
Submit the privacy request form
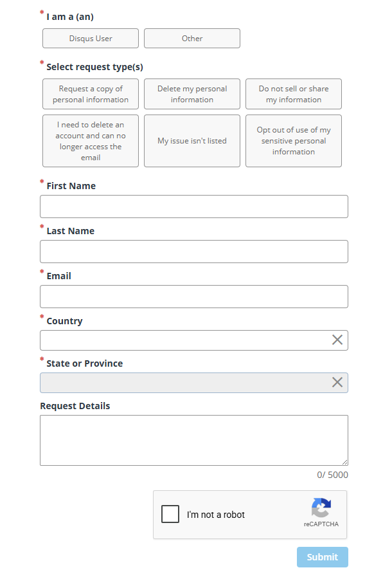(x=323, y=557)
